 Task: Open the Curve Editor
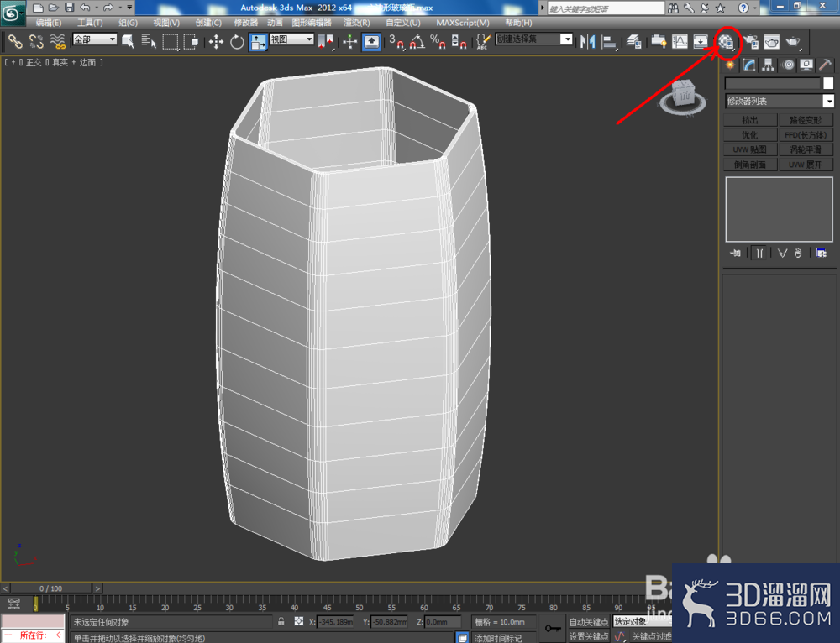680,41
